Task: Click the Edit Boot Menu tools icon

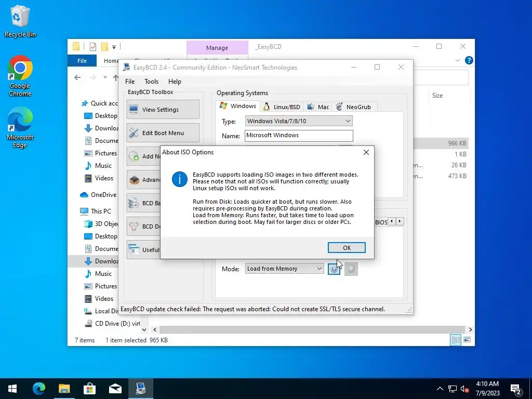Action: (134, 133)
